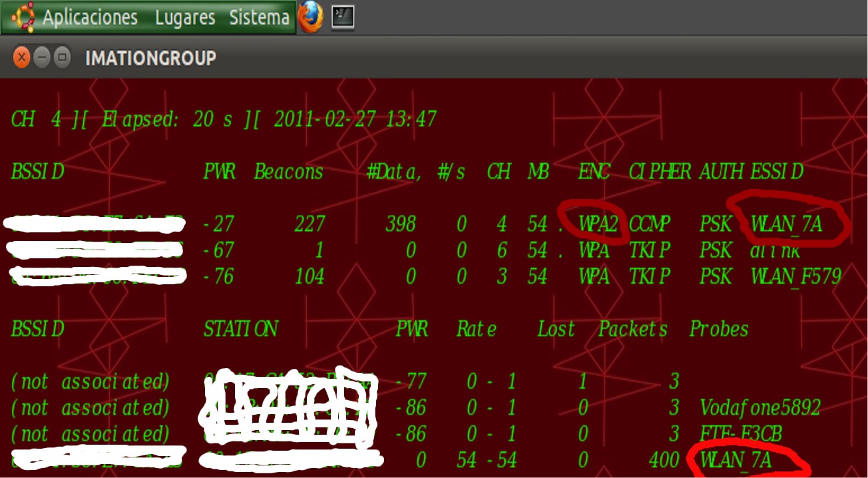Viewport: 868px width, 478px height.
Task: Open the Sistema menu
Action: (259, 18)
